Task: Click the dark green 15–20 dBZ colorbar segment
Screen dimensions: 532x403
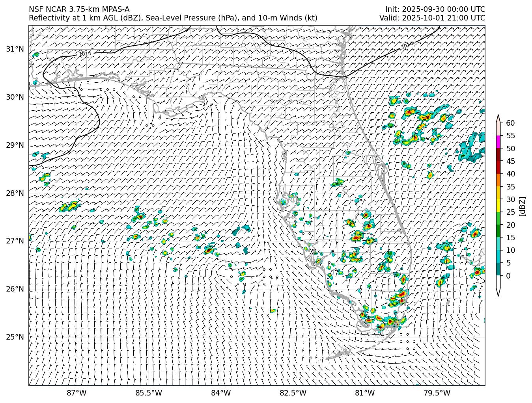Action: click(498, 231)
